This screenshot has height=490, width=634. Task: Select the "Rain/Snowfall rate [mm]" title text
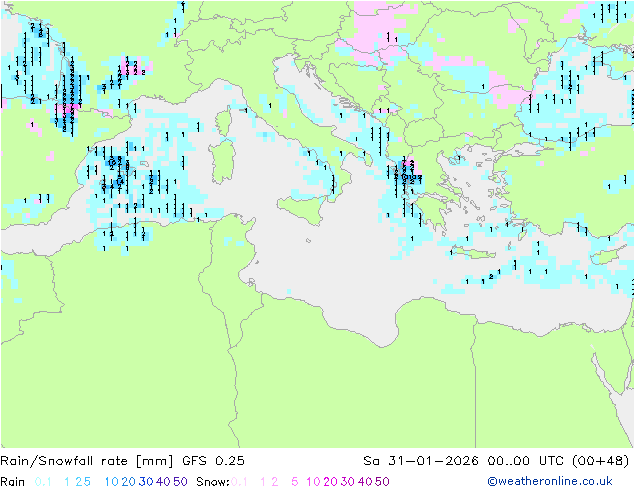(87, 460)
